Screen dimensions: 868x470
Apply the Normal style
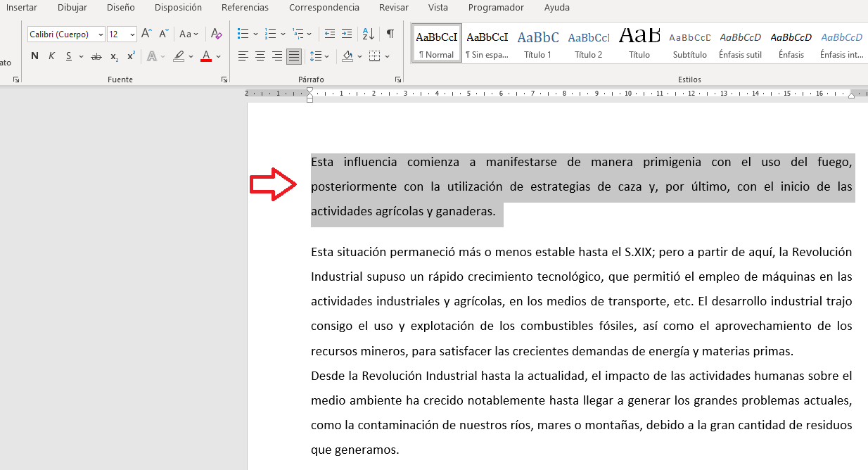click(437, 44)
